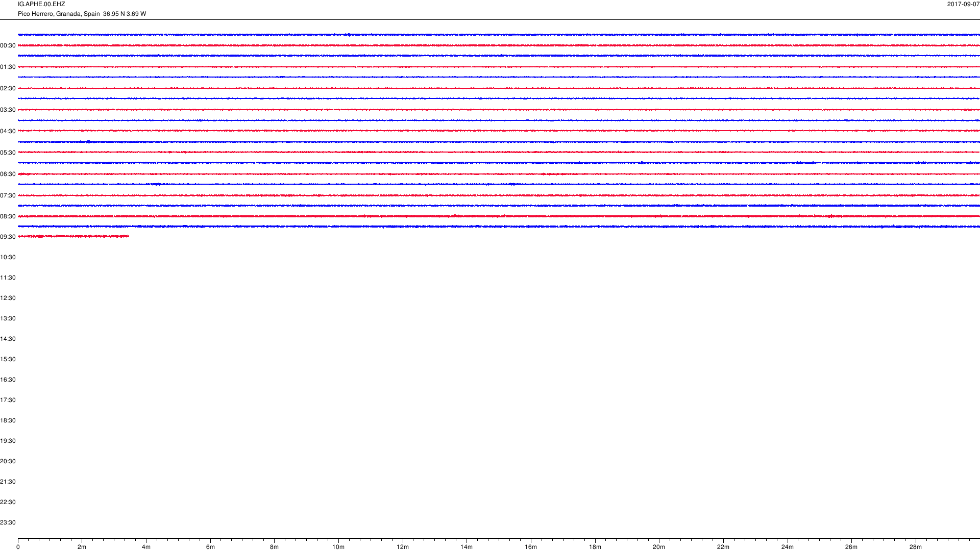This screenshot has width=980, height=551.
Task: Click the 17:30 time label
Action: pos(8,400)
